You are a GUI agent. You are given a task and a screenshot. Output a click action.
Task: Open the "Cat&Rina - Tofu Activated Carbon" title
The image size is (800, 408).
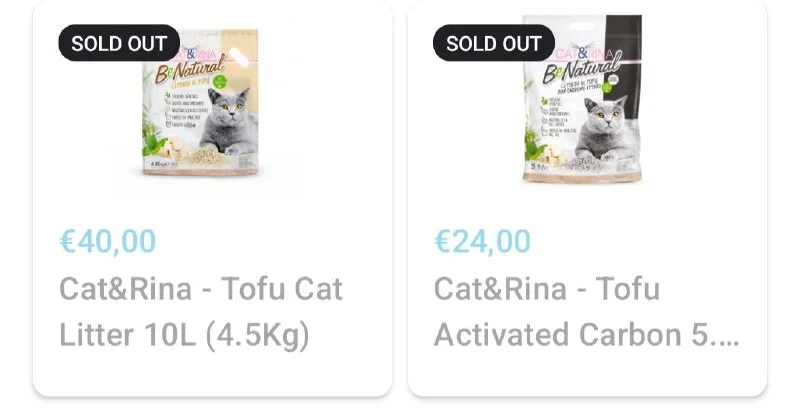[586, 312]
